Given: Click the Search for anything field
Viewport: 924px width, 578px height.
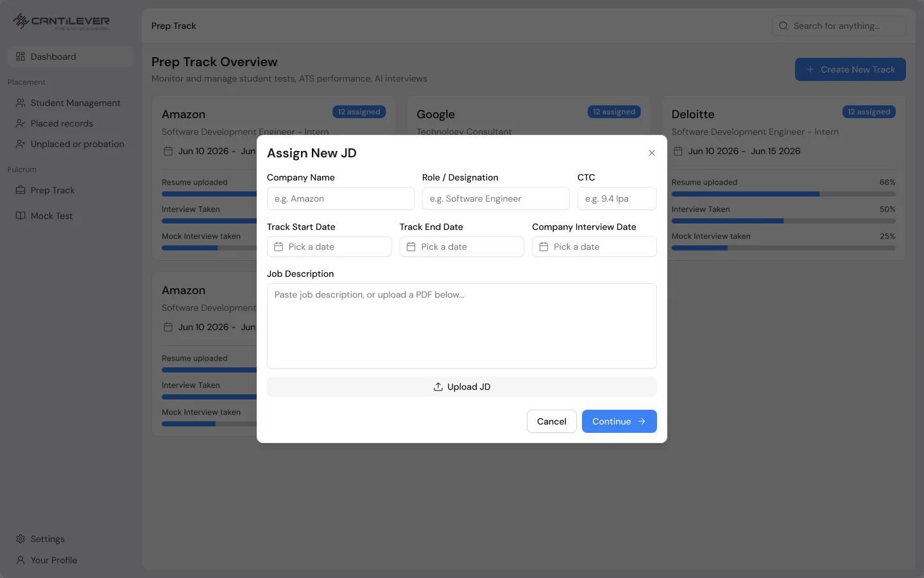Looking at the screenshot, I should (x=839, y=26).
